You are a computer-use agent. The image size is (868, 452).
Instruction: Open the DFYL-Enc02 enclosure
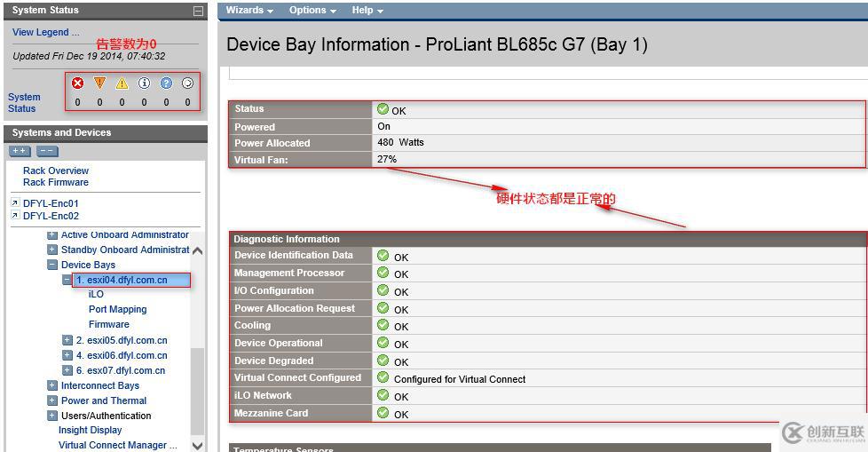51,216
